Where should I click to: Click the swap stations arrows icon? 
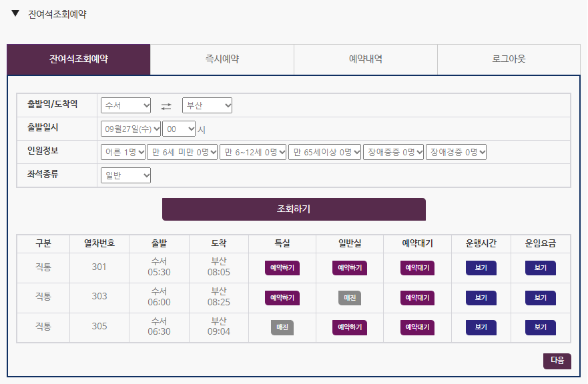(165, 105)
